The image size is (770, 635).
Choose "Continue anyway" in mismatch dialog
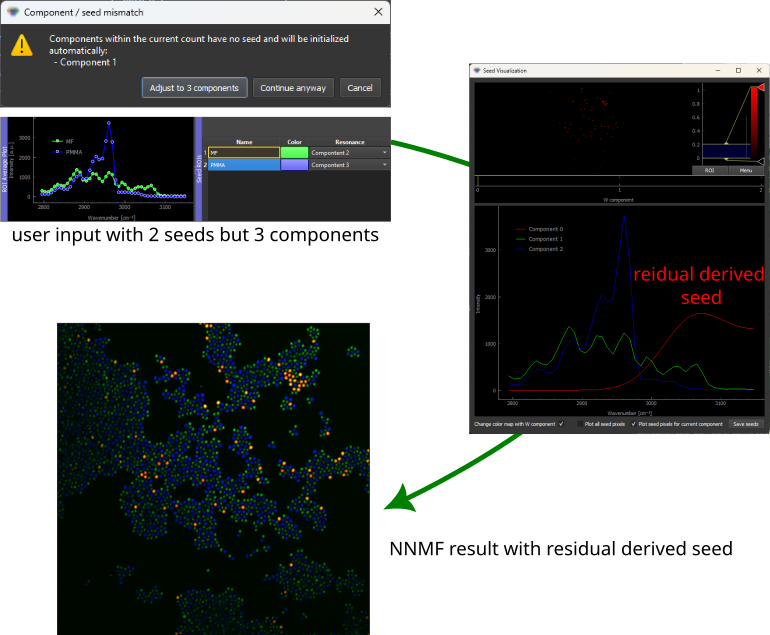tap(293, 88)
